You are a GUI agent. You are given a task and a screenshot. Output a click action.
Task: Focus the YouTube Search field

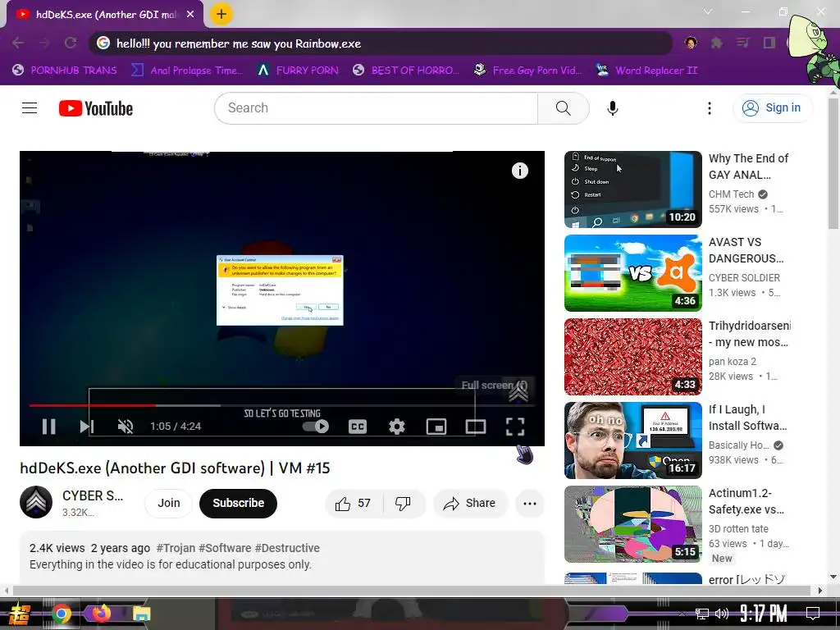click(376, 108)
